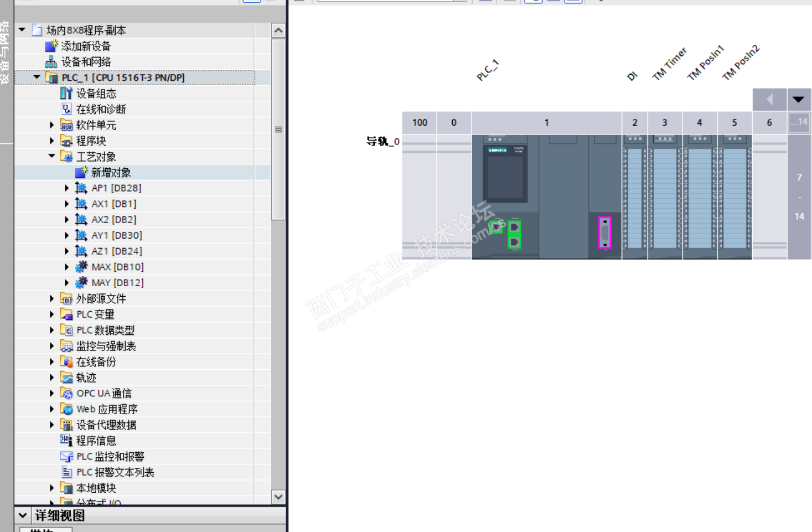This screenshot has height=532, width=812.
Task: Select the TM PosIn2 module body in slot 5
Action: pos(735,197)
